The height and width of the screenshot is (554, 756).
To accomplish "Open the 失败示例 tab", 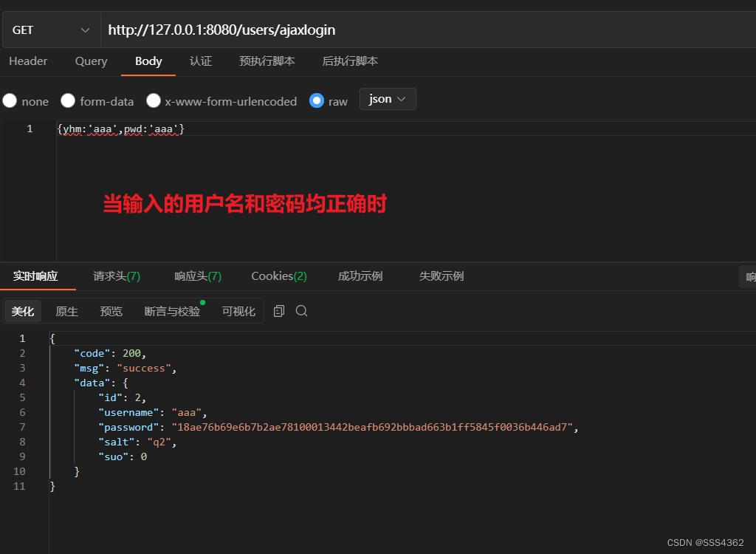I will point(441,276).
